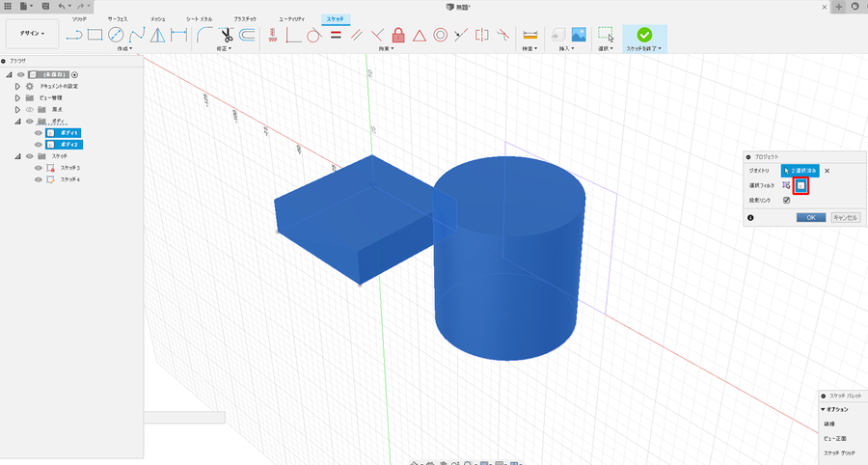Open the 修正 dropdown menu
Viewport: 868px width, 465px height.
coord(224,48)
